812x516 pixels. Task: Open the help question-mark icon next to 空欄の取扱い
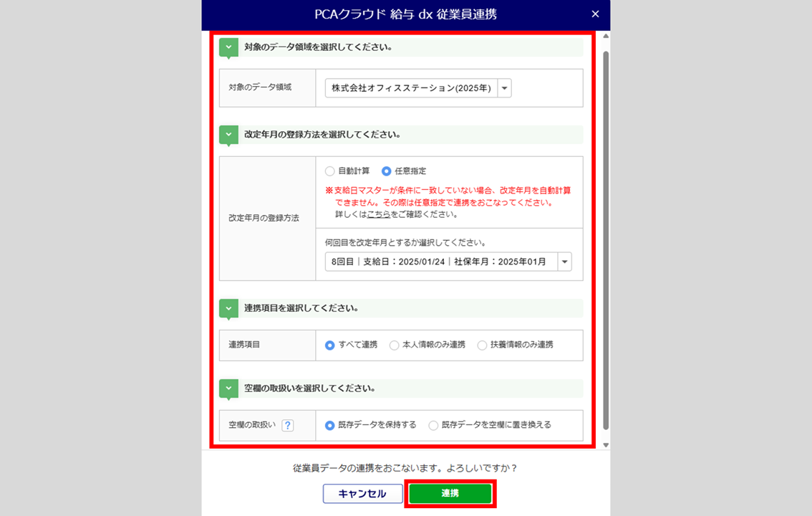click(x=287, y=425)
